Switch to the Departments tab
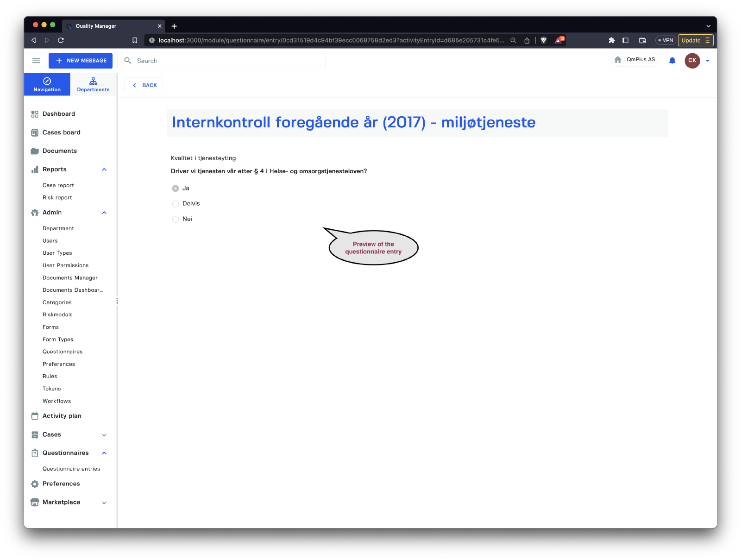The height and width of the screenshot is (560, 741). 93,84
